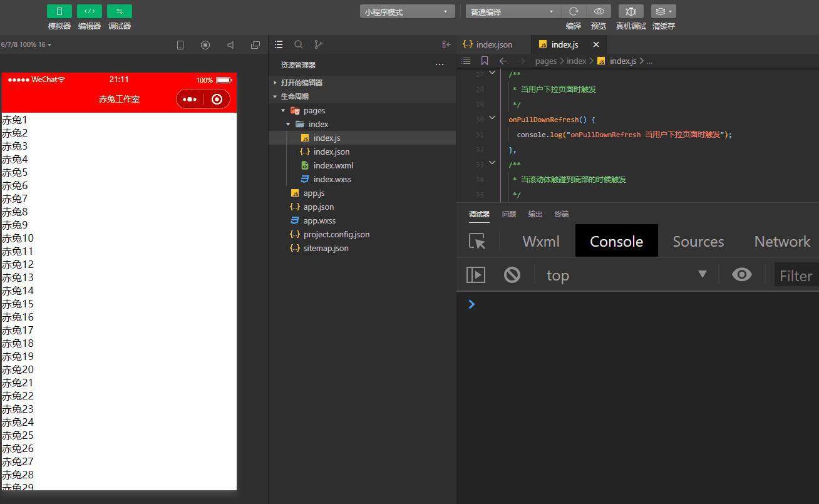Open real device debugging bug icon
819x504 pixels.
point(631,11)
